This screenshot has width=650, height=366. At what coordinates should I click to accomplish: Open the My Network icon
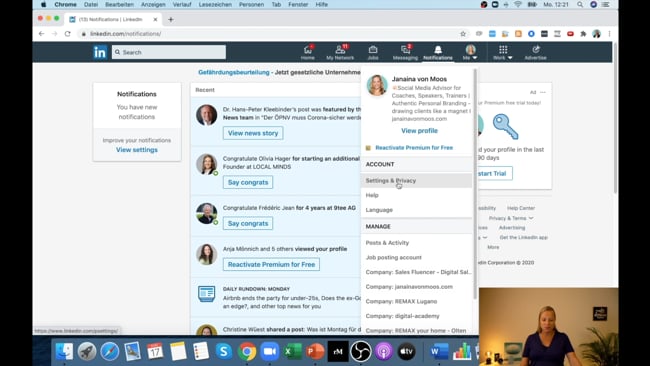(340, 52)
